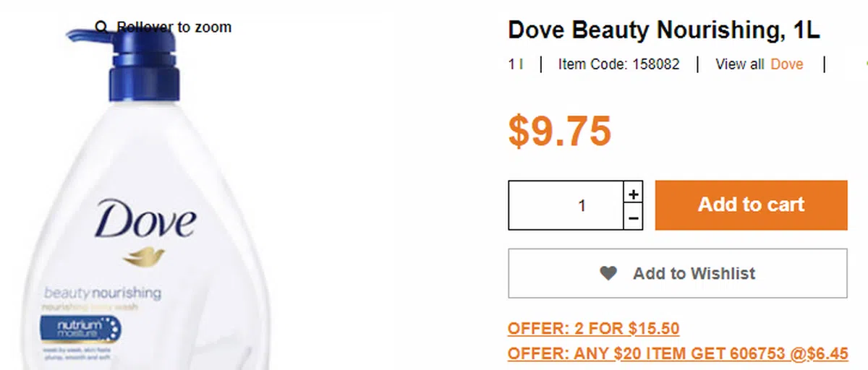Click the nutrium moisture badge on the bottle
The width and height of the screenshot is (868, 370).
[x=80, y=330]
